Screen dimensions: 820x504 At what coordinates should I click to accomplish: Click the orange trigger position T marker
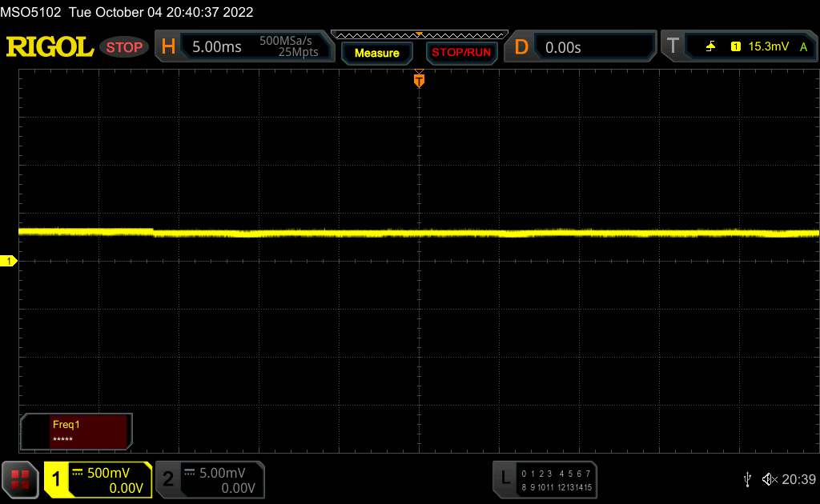[419, 80]
